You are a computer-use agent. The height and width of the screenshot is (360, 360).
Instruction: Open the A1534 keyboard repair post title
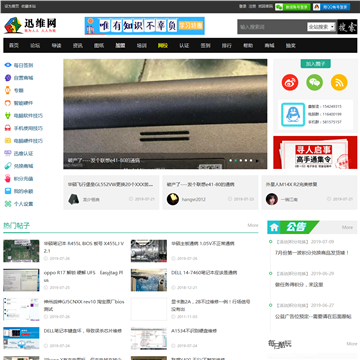point(194,331)
